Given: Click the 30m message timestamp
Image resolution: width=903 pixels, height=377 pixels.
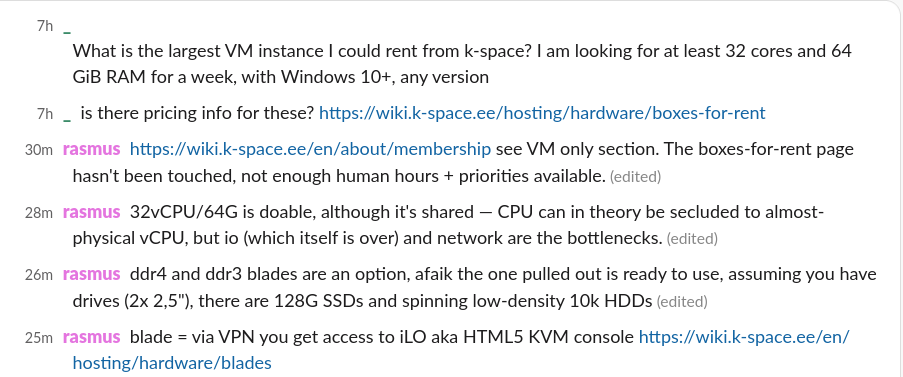Looking at the screenshot, I should point(39,150).
